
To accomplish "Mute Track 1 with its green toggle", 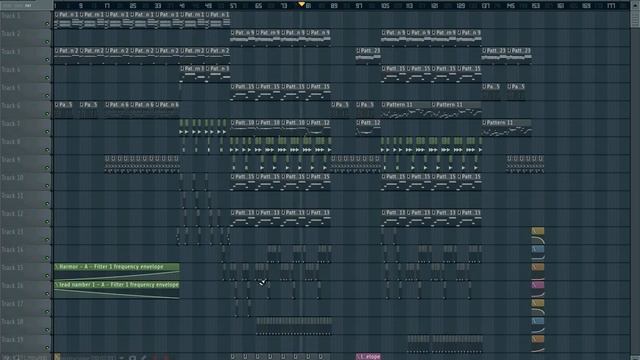I will click(47, 24).
